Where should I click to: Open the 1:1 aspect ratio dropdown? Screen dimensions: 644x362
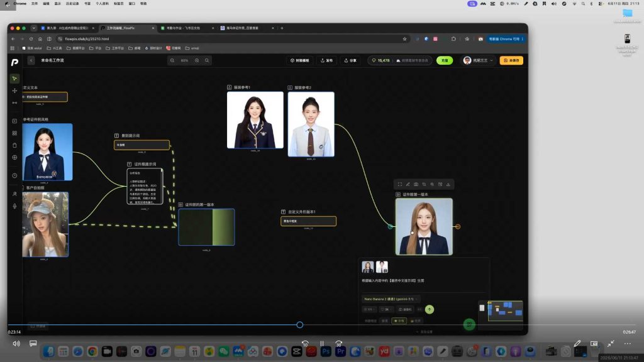pos(370,309)
